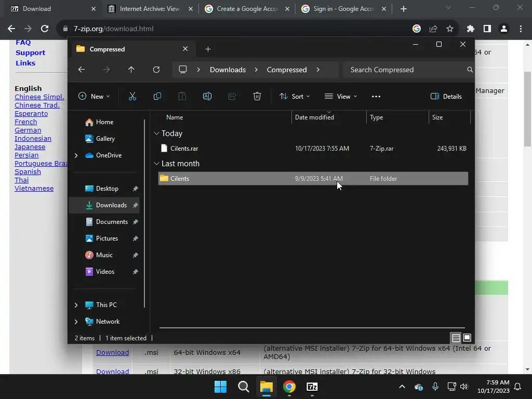Show hidden system tray icons

(x=402, y=387)
